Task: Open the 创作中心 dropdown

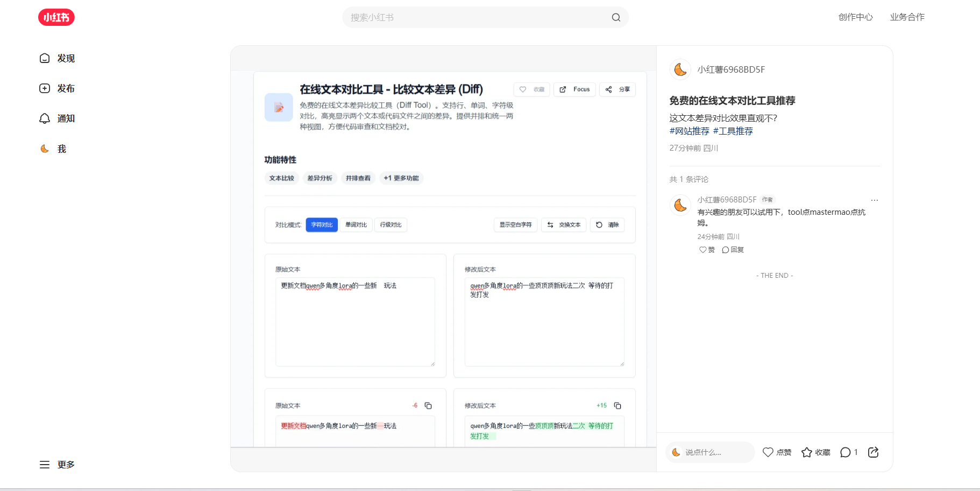Action: pyautogui.click(x=855, y=17)
